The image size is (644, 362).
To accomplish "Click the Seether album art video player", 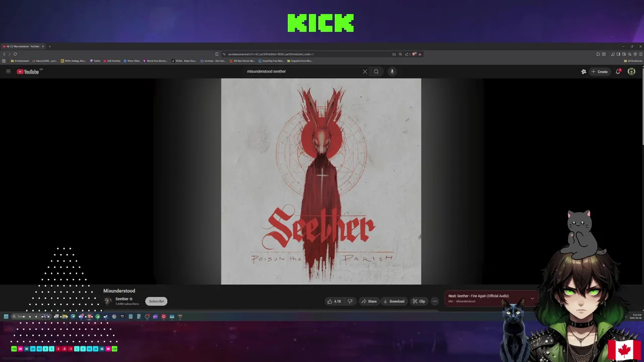I will tap(321, 182).
